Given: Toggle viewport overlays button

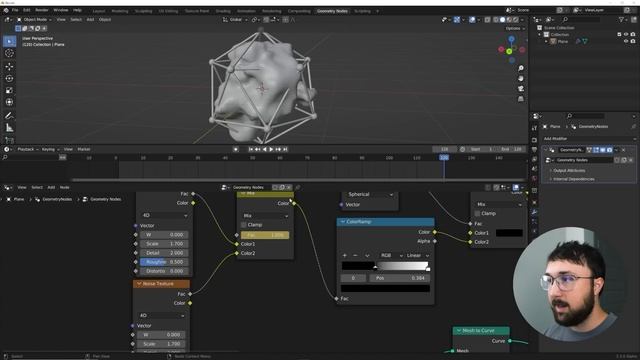Looking at the screenshot, I should [x=472, y=20].
